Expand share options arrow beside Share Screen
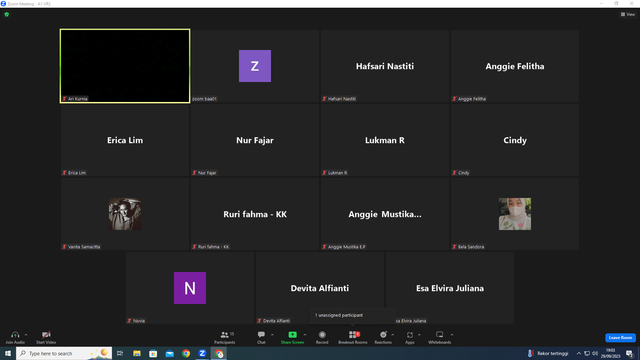This screenshot has height=360, width=640. point(305,335)
